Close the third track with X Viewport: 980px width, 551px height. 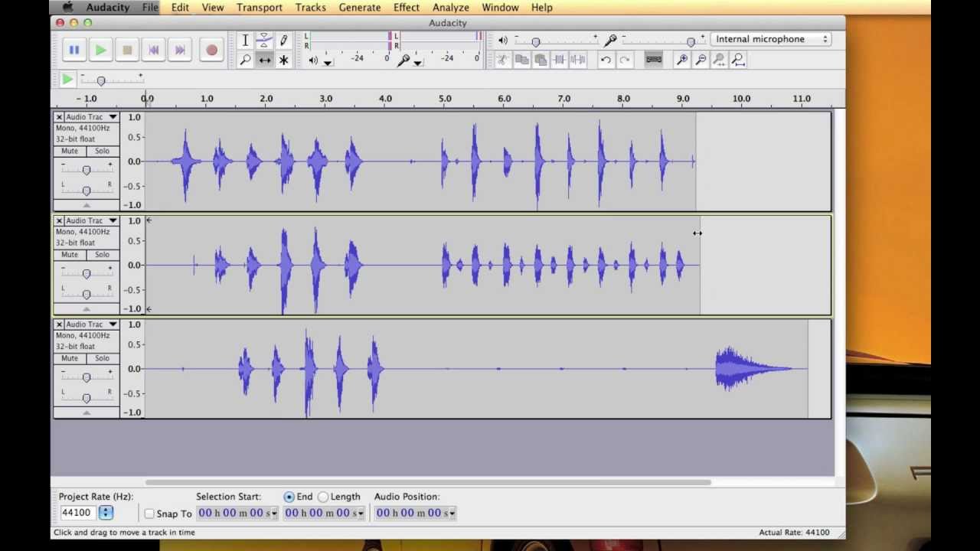pos(59,324)
